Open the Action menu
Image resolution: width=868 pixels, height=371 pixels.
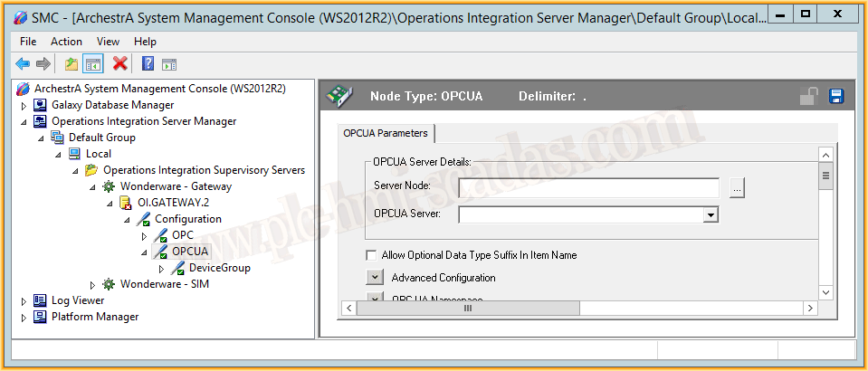[66, 42]
